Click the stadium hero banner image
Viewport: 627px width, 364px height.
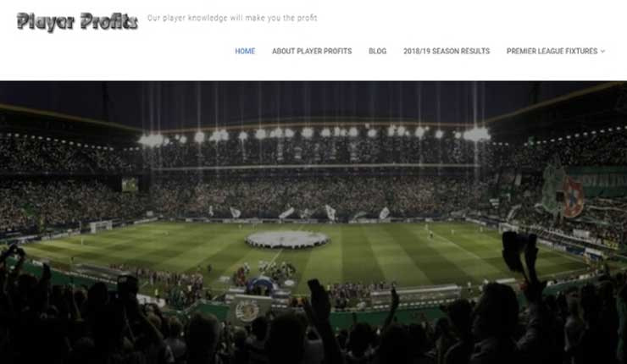coord(313,222)
